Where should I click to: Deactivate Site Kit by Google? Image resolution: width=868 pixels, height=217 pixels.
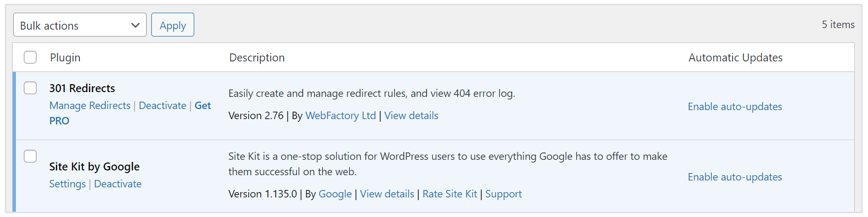pyautogui.click(x=117, y=184)
